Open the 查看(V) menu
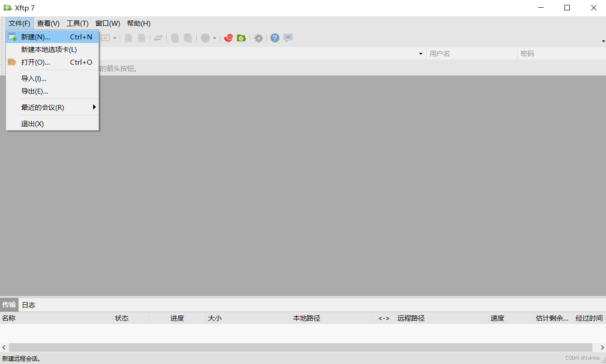The height and width of the screenshot is (364, 606). 48,24
